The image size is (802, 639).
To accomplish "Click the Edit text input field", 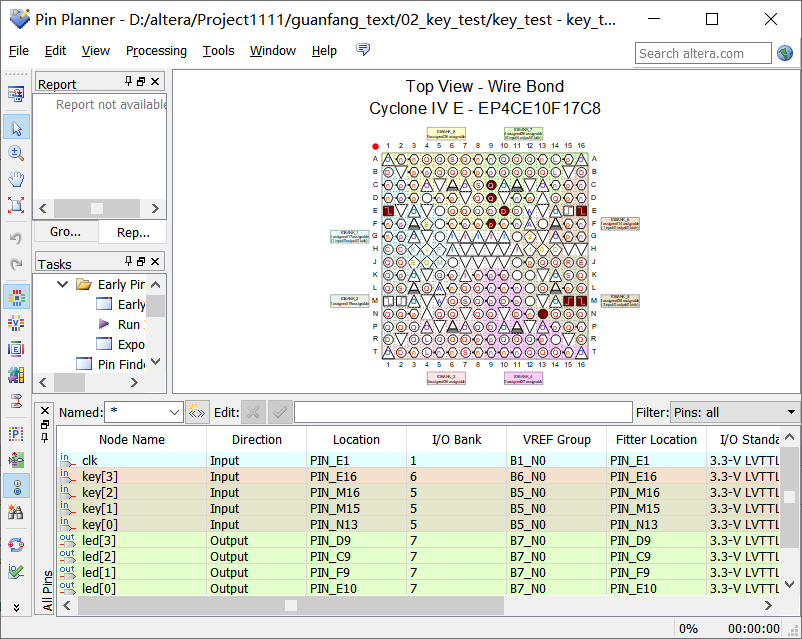I will [463, 412].
